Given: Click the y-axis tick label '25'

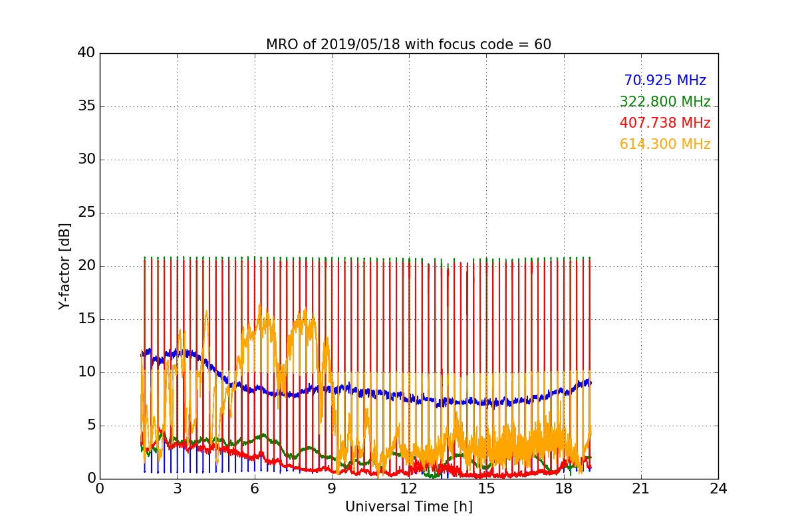Looking at the screenshot, I should [x=86, y=213].
